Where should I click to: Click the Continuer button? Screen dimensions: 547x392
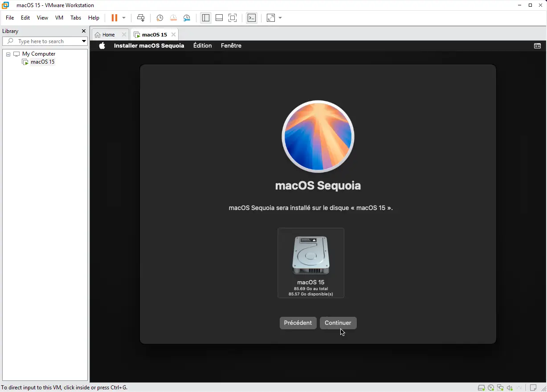pyautogui.click(x=338, y=323)
